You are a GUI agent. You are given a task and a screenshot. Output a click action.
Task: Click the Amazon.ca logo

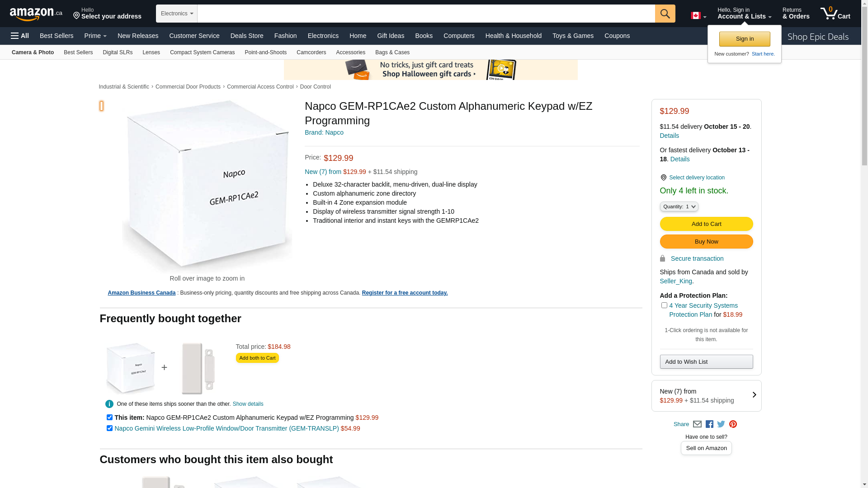[x=36, y=14]
